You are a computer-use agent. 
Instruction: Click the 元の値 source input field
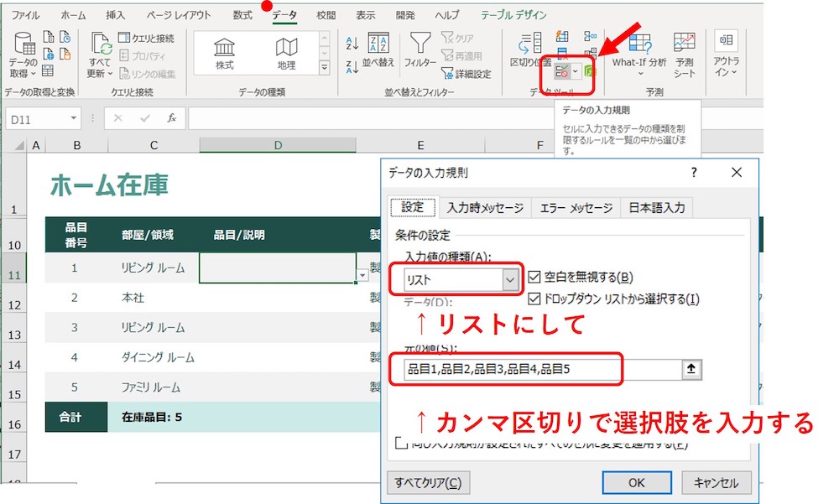coord(543,369)
